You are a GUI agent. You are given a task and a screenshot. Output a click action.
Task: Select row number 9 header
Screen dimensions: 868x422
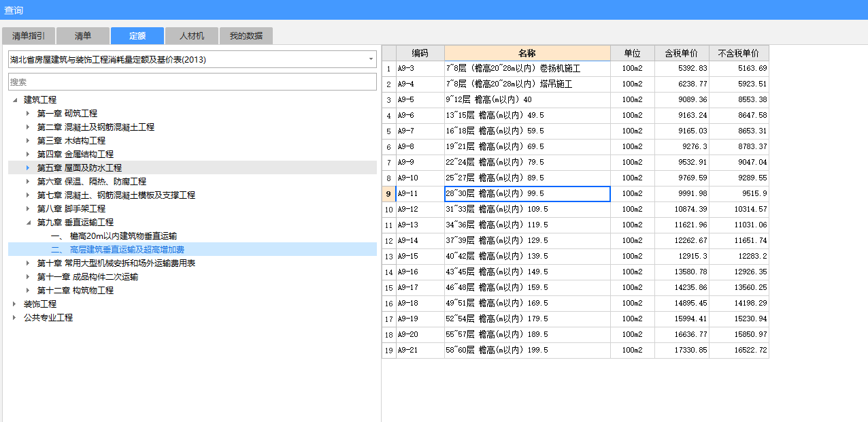click(389, 194)
